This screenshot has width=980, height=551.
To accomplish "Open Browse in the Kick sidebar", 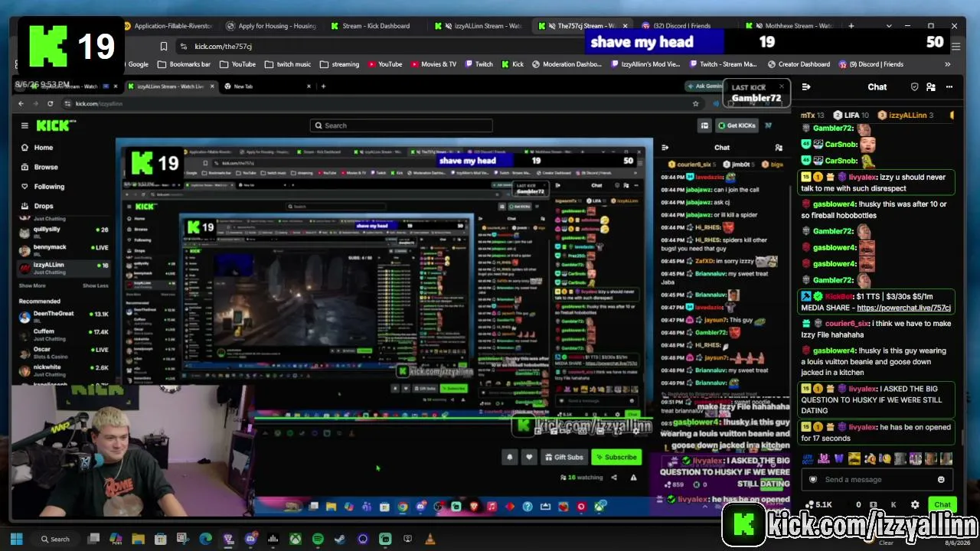I will 46,167.
